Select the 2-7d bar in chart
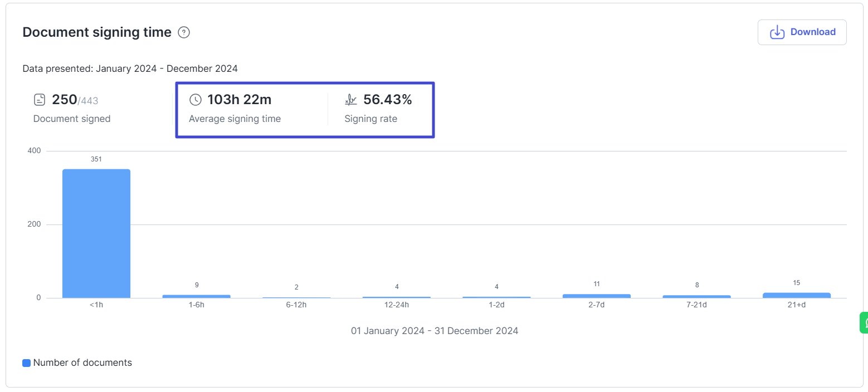 coord(596,296)
